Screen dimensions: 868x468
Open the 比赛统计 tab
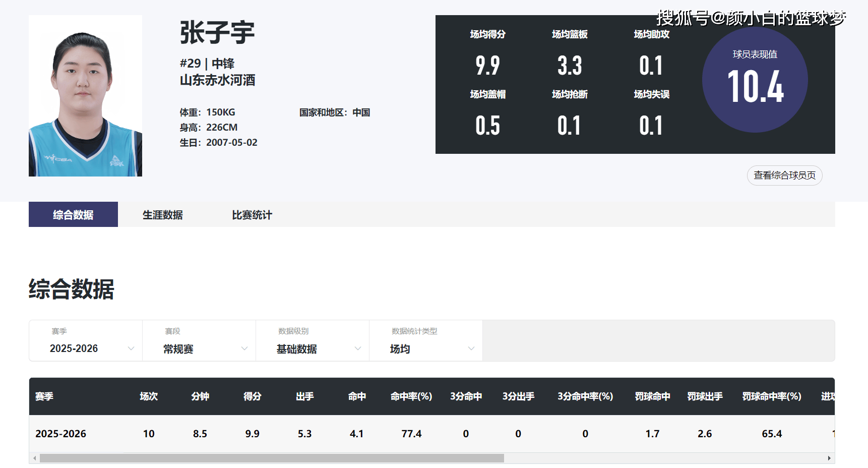(252, 215)
